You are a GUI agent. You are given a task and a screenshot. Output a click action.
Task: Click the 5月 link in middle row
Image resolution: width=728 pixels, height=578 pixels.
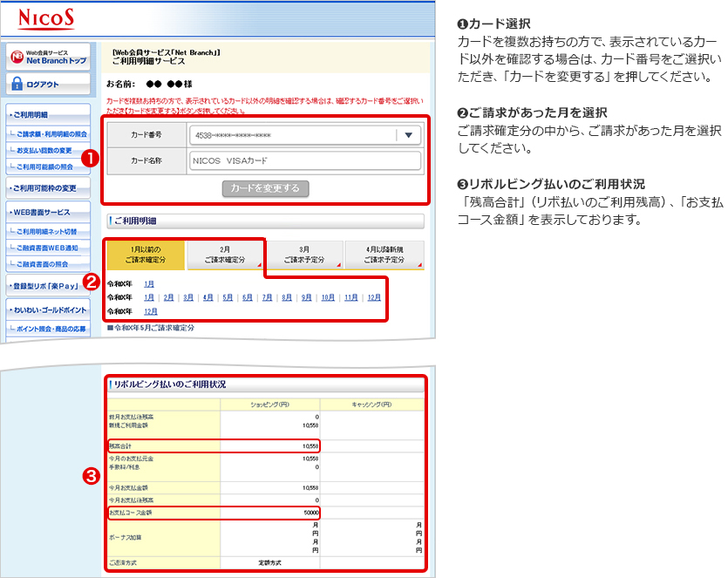pyautogui.click(x=228, y=297)
